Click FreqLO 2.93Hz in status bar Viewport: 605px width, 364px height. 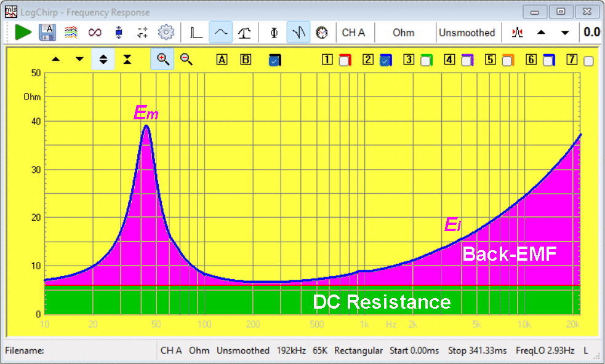point(545,350)
